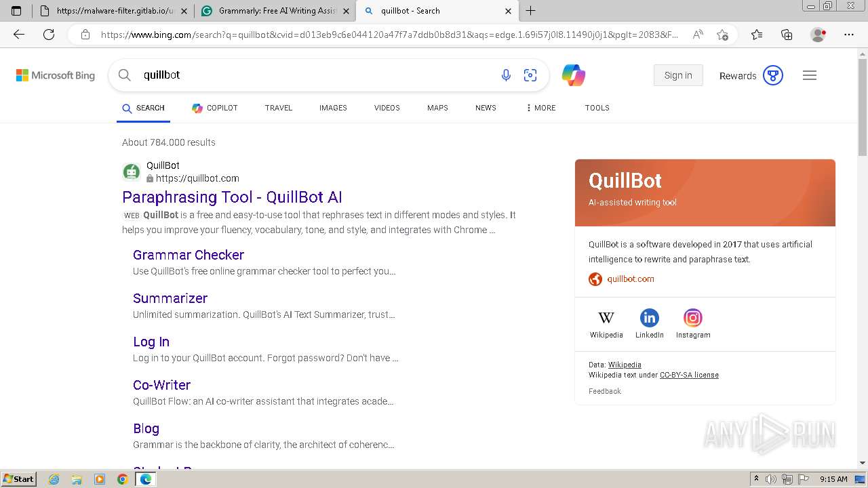
Task: Select the News search tab
Action: tap(486, 108)
